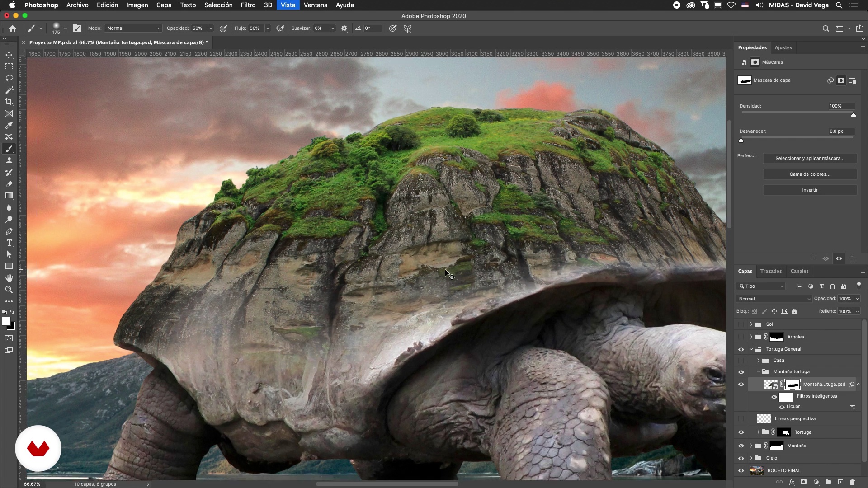Click the Densidad slider handle
This screenshot has height=488, width=868.
pos(854,115)
